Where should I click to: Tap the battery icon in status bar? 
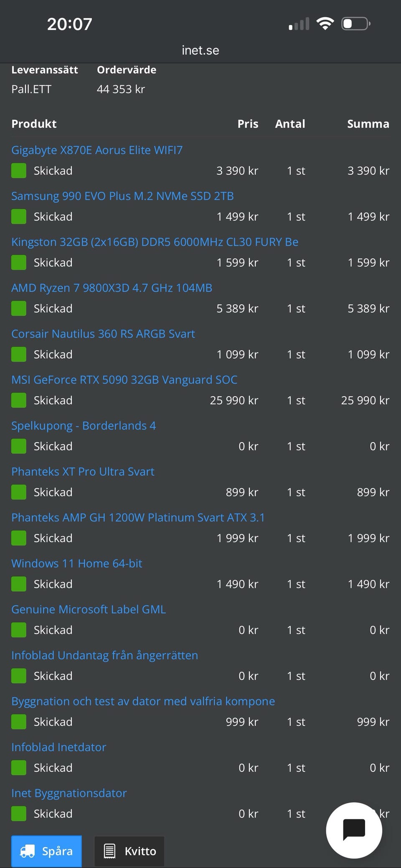355,24
